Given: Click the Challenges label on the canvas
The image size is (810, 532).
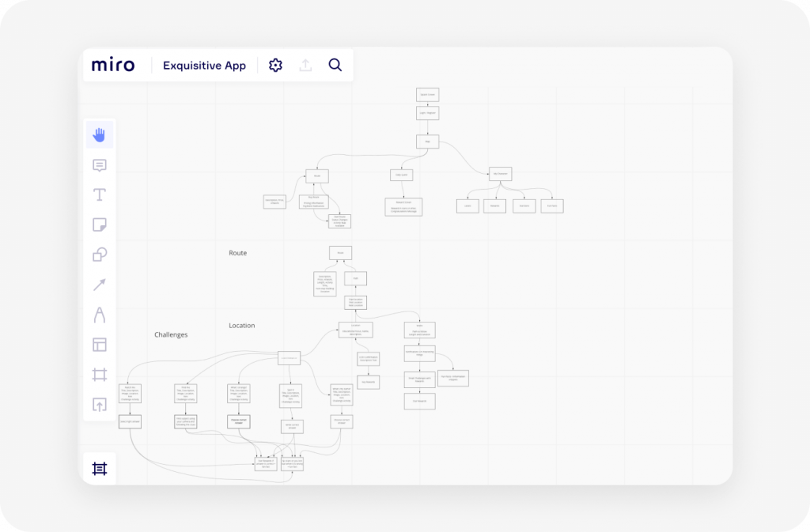Looking at the screenshot, I should (x=171, y=334).
